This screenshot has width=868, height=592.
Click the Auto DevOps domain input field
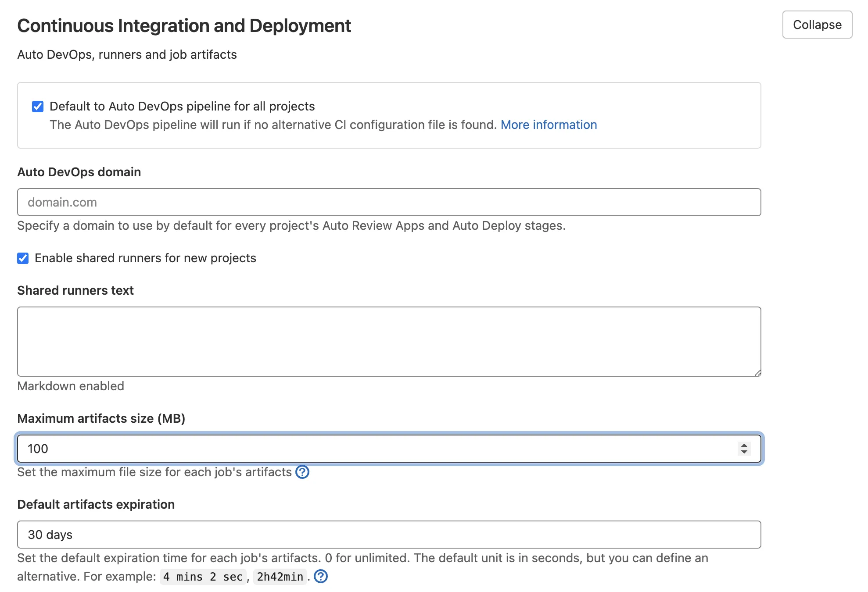(389, 202)
